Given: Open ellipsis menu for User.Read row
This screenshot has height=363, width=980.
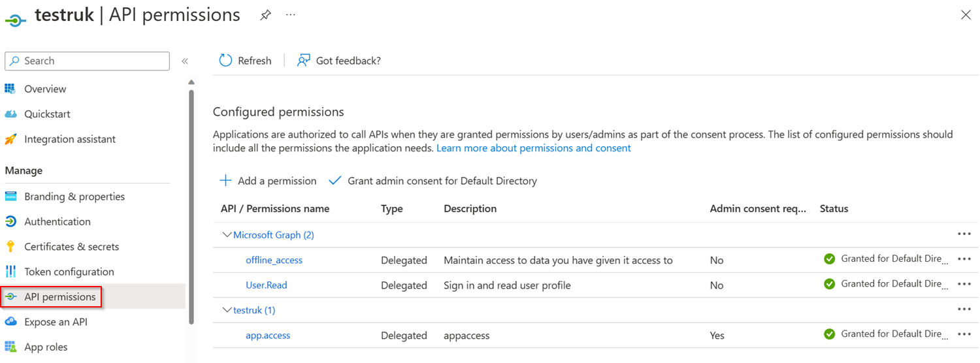Looking at the screenshot, I should (964, 284).
